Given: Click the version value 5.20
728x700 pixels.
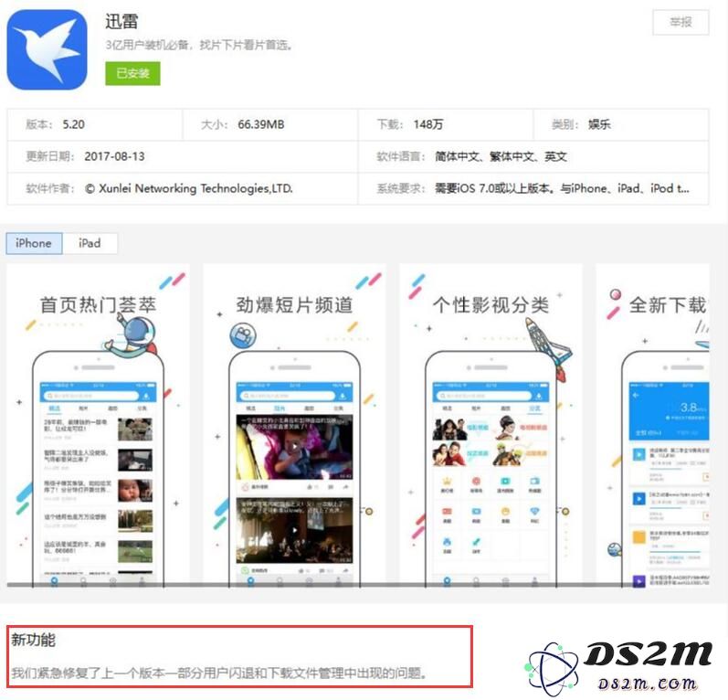Looking at the screenshot, I should [74, 124].
